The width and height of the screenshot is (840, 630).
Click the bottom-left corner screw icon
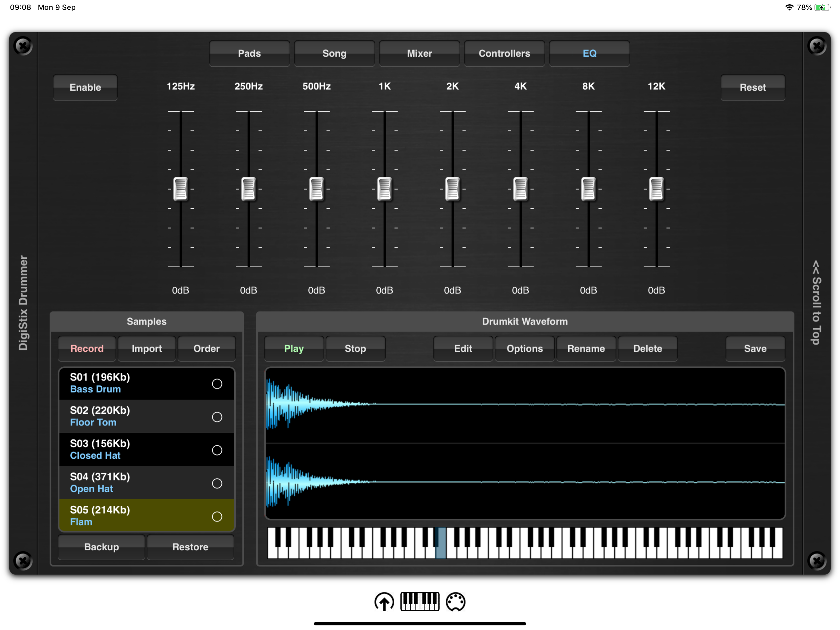23,560
